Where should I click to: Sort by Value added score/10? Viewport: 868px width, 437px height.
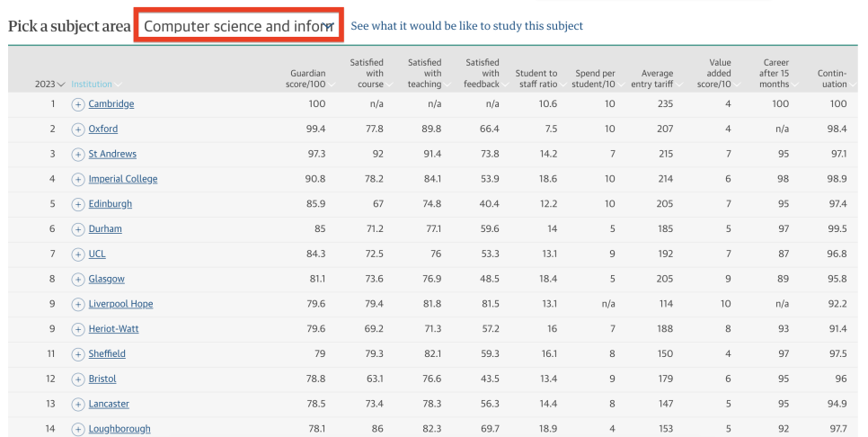[719, 73]
